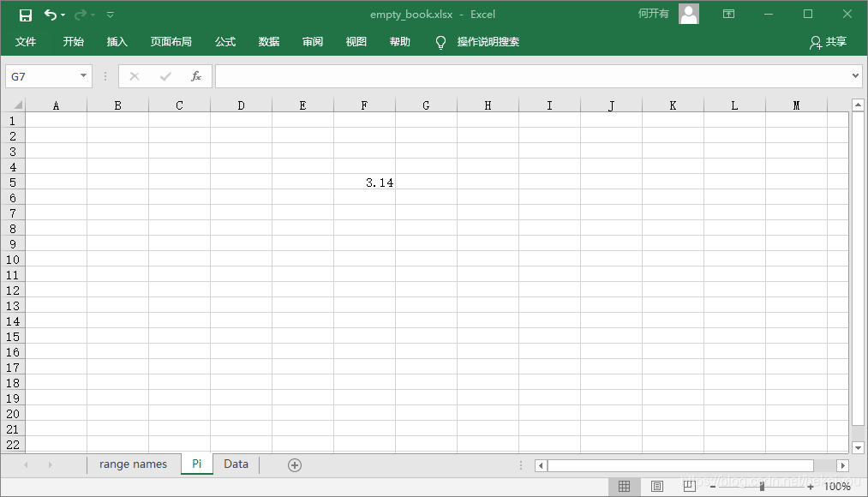Zoom in with the plus button

(811, 487)
